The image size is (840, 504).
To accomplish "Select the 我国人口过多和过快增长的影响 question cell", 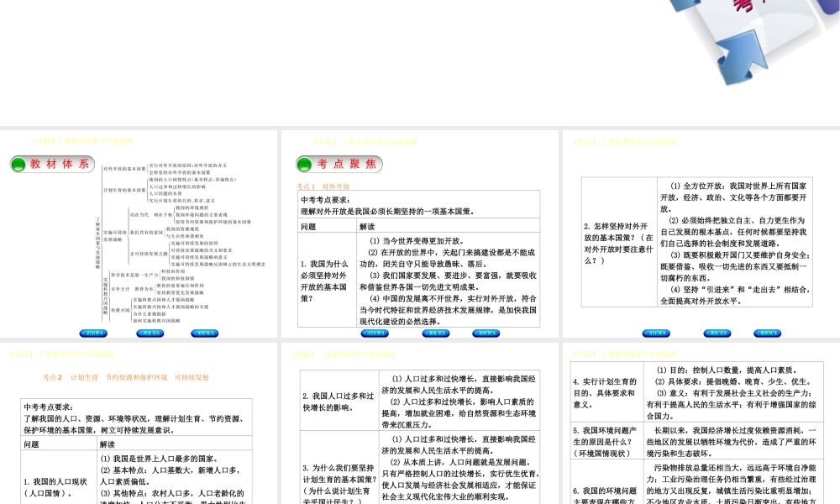I will click(337, 402).
